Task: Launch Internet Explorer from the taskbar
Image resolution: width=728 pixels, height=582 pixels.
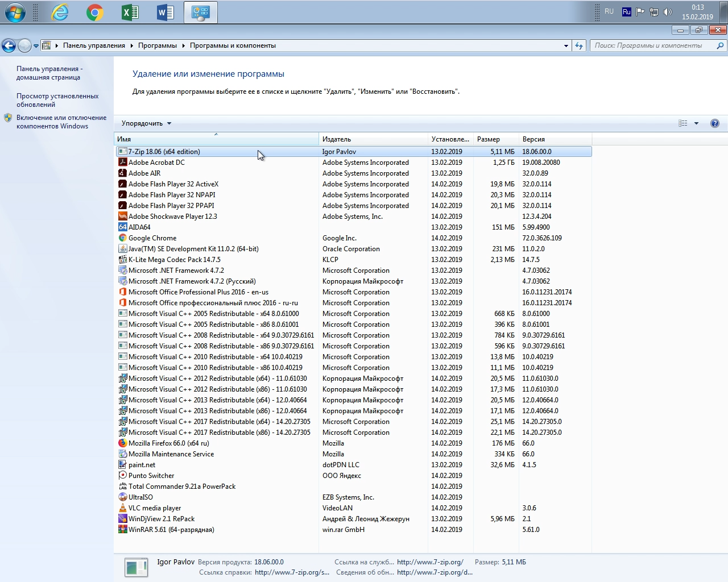Action: (60, 12)
